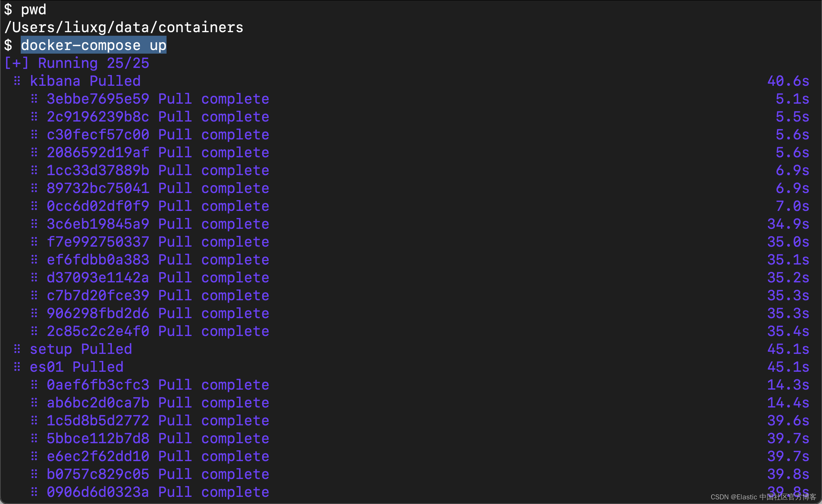
Task: Click the spinner icon next to setup Pulled
Action: [x=17, y=349]
